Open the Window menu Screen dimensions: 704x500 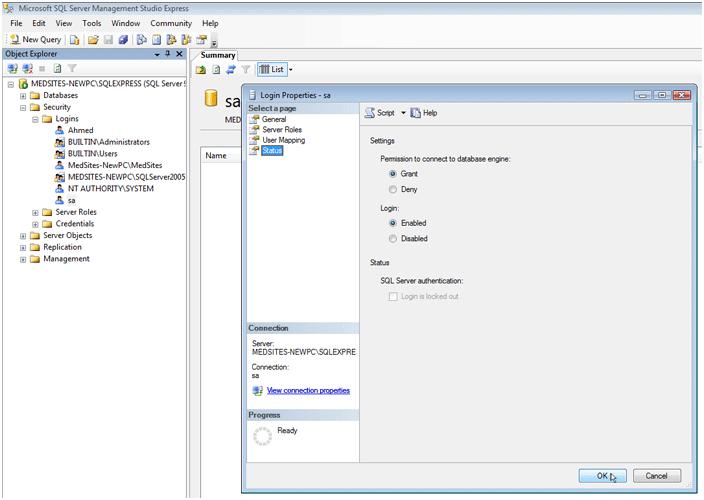pos(126,23)
